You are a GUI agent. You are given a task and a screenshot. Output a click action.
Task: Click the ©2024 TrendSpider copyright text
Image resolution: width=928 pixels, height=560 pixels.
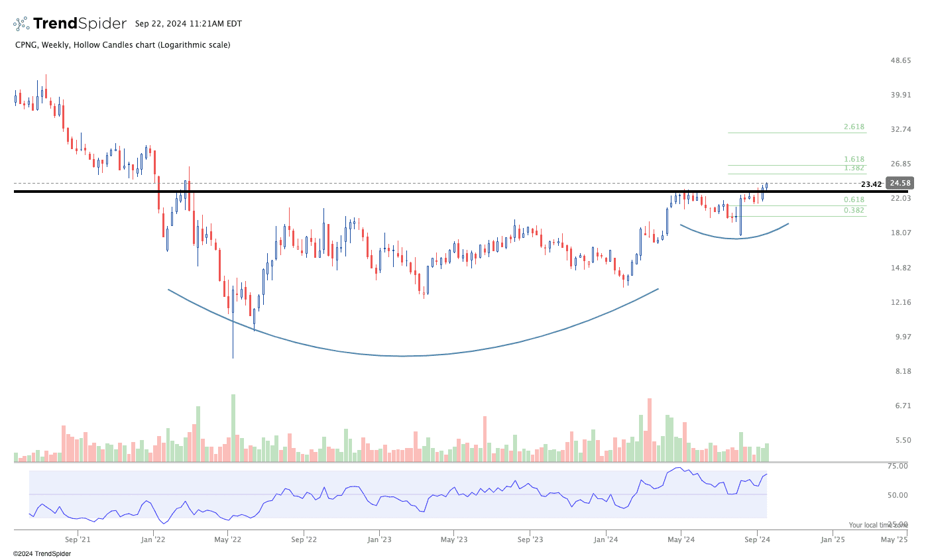point(42,553)
